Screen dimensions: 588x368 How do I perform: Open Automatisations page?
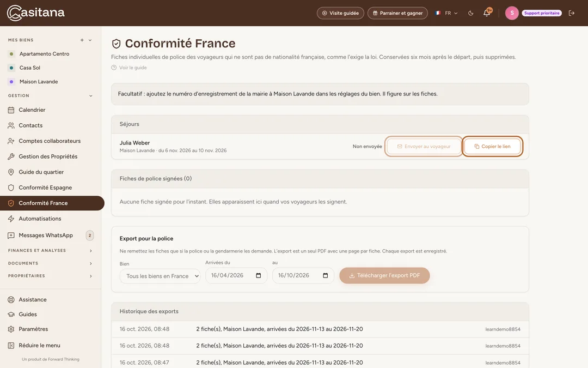click(51, 219)
